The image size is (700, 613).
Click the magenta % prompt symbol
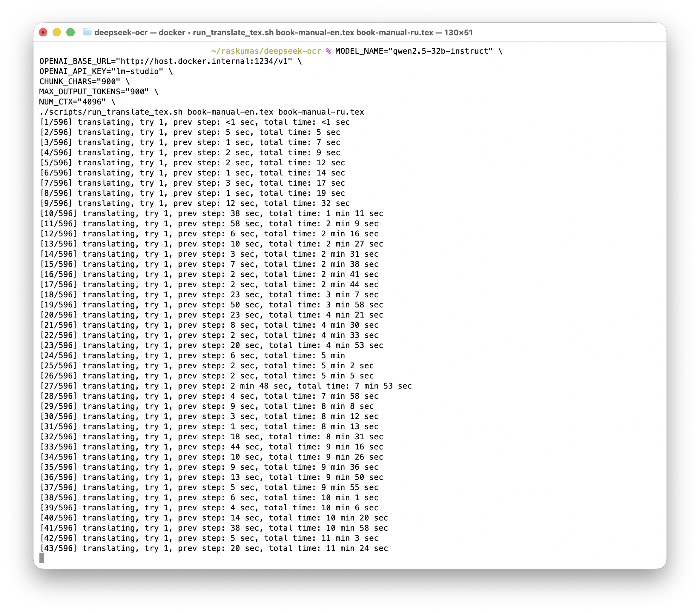(x=328, y=51)
